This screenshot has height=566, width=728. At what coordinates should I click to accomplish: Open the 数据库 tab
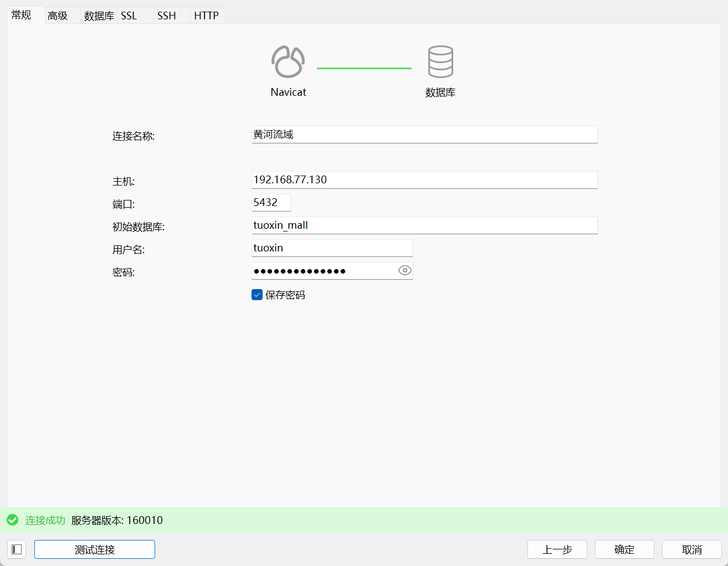(99, 16)
